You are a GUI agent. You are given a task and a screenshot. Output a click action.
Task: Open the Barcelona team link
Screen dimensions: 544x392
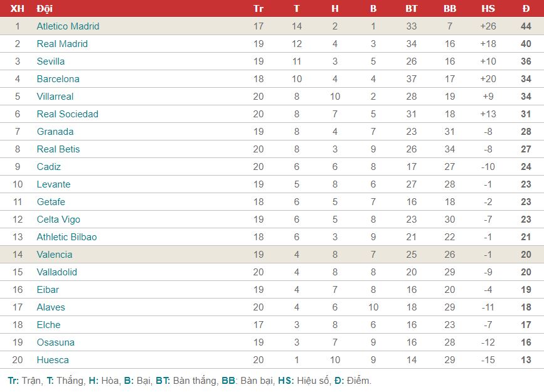[58, 79]
